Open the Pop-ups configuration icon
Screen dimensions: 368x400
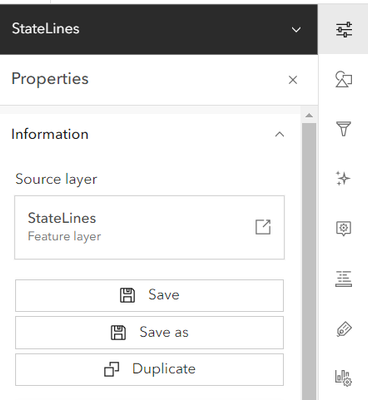[344, 228]
